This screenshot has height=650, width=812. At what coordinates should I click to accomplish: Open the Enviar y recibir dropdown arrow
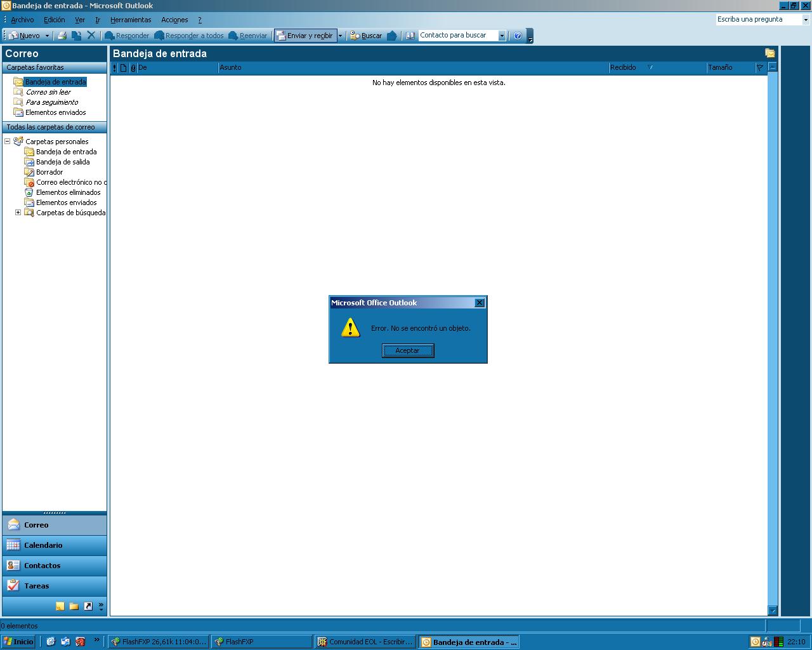340,36
